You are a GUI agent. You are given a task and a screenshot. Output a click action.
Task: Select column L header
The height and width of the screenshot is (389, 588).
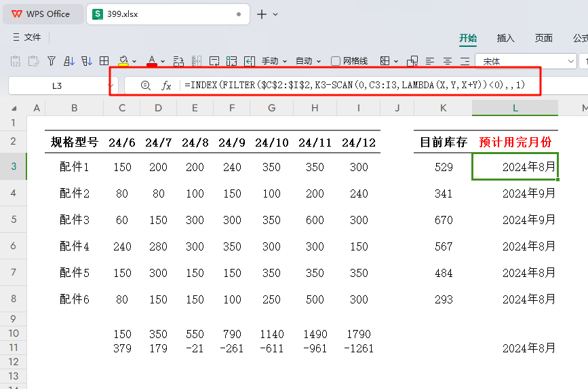click(515, 108)
